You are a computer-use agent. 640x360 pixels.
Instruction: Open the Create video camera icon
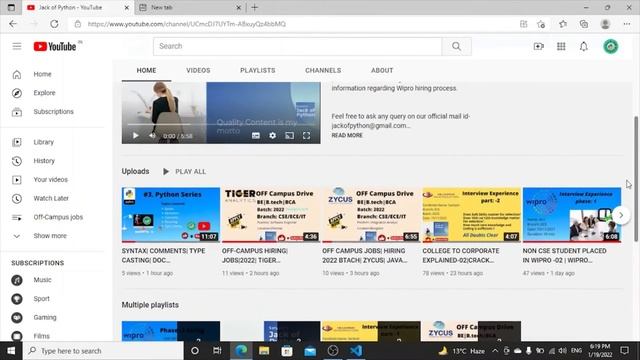pyautogui.click(x=539, y=47)
